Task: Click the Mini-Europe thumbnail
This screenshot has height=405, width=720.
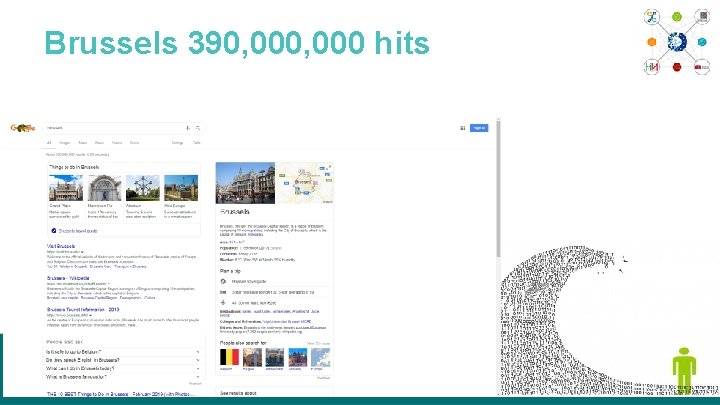Action: [181, 188]
